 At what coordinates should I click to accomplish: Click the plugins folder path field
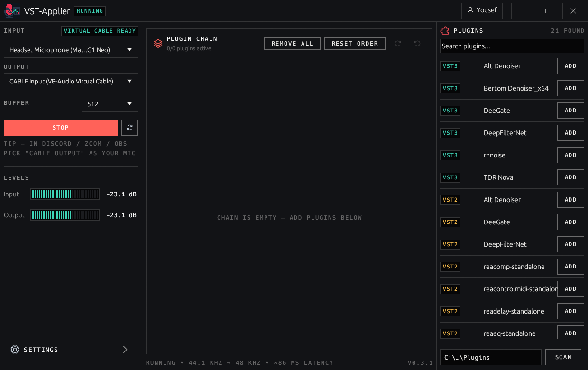pyautogui.click(x=491, y=357)
